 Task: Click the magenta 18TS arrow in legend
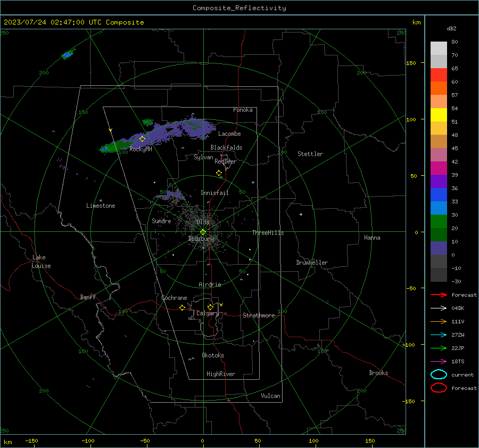439,361
